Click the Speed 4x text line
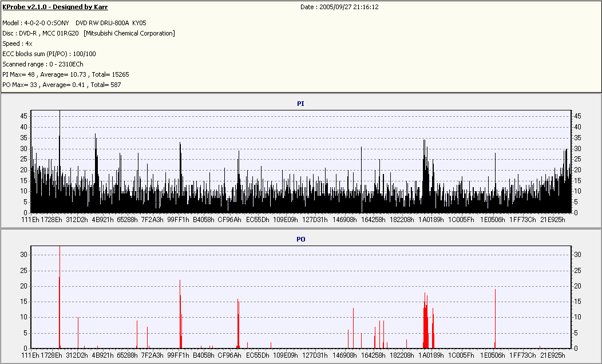The image size is (602, 364). click(x=17, y=43)
